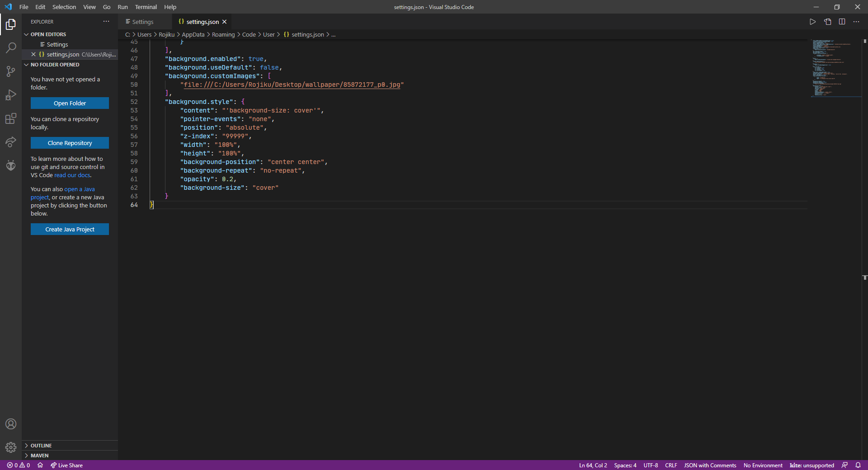The height and width of the screenshot is (470, 868).
Task: Change the CRLF end of line setting
Action: click(671, 465)
